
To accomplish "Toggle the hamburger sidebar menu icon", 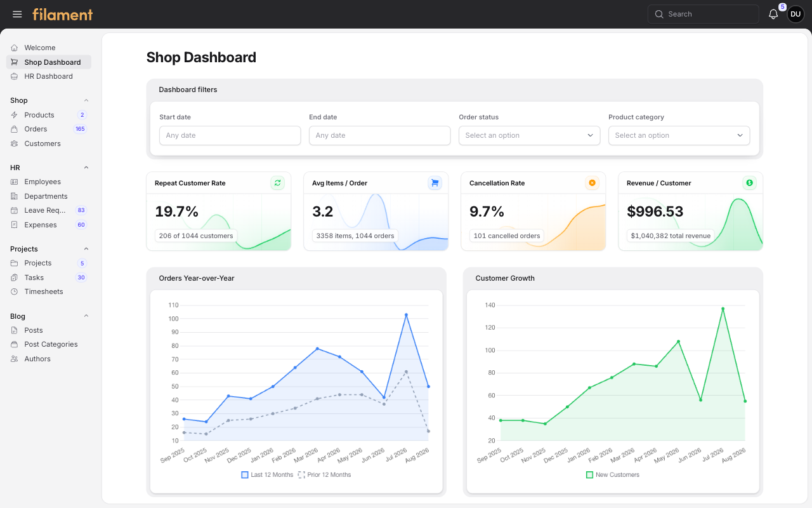I will point(17,14).
